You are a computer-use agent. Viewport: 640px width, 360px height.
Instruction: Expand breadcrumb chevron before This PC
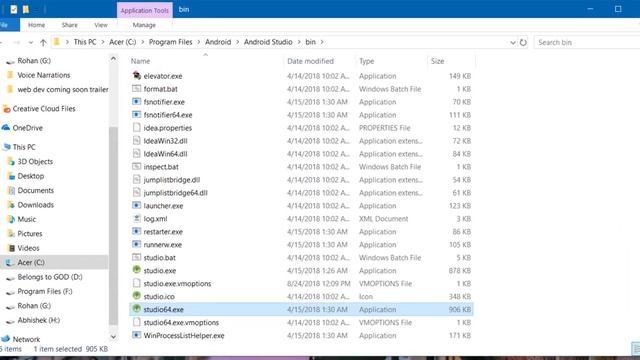point(67,42)
